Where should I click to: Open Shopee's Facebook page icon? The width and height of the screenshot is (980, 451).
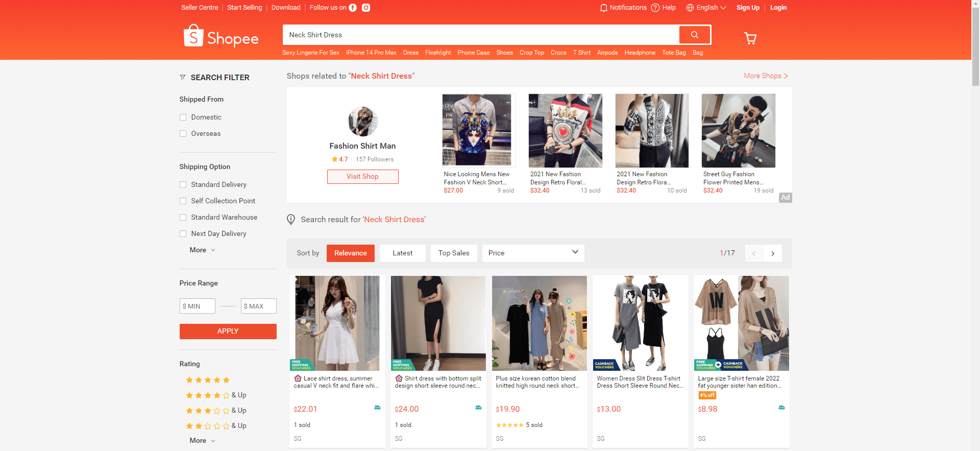click(x=353, y=8)
